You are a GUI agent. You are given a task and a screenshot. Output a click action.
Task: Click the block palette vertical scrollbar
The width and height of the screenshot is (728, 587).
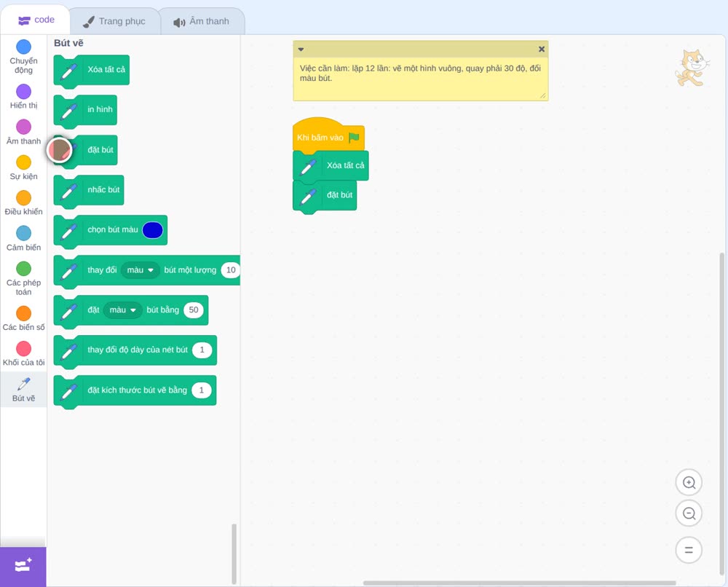[x=234, y=553]
